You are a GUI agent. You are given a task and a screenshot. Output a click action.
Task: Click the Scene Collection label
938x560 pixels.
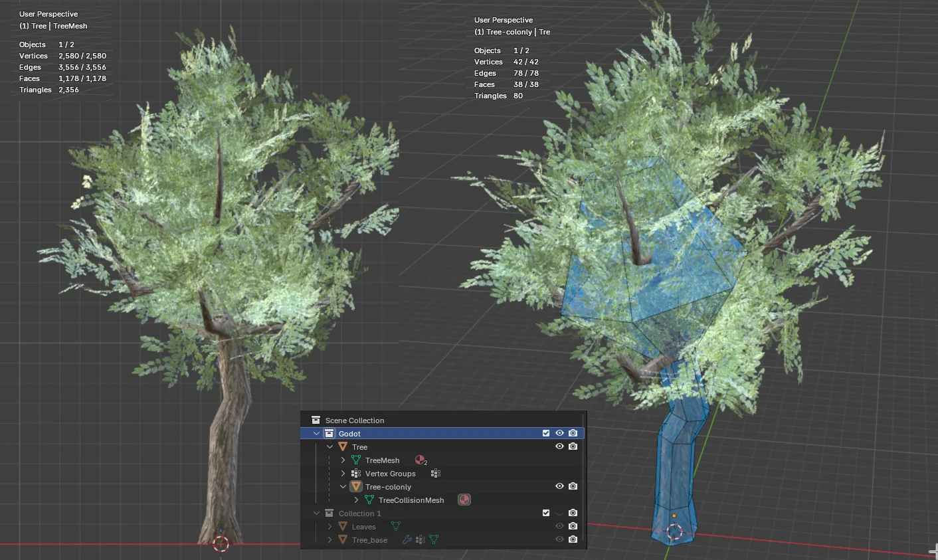(355, 420)
